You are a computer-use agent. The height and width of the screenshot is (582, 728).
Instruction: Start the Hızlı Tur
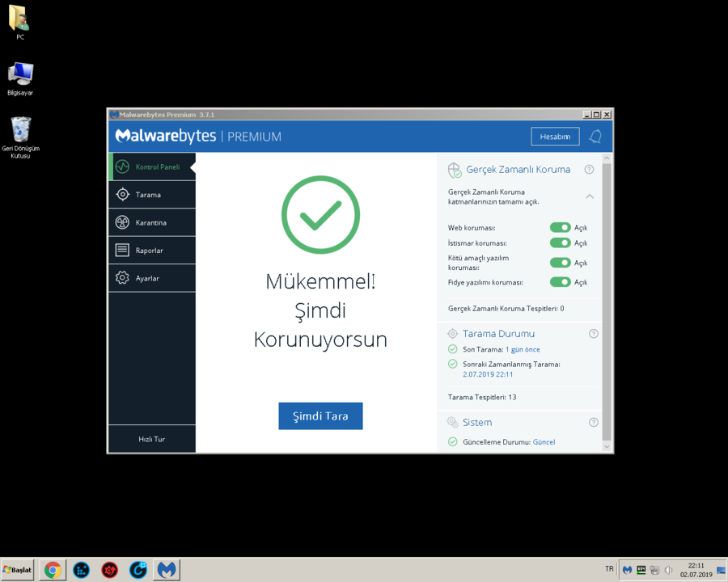pyautogui.click(x=152, y=439)
